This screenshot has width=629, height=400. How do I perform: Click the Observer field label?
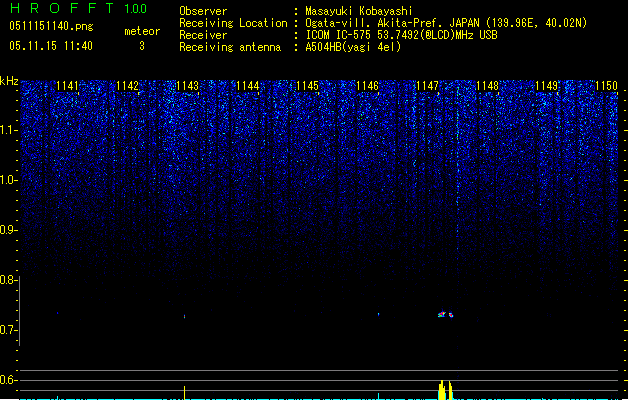pyautogui.click(x=203, y=11)
